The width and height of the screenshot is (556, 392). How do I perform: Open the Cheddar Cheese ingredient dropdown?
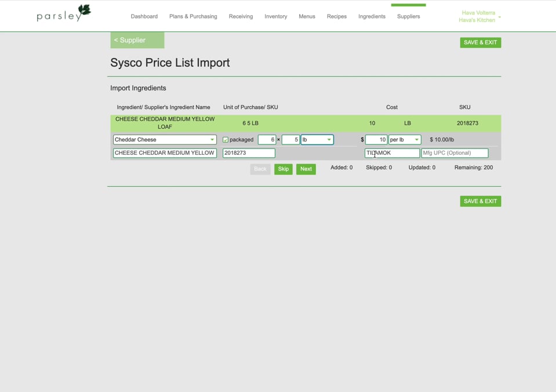click(x=212, y=139)
